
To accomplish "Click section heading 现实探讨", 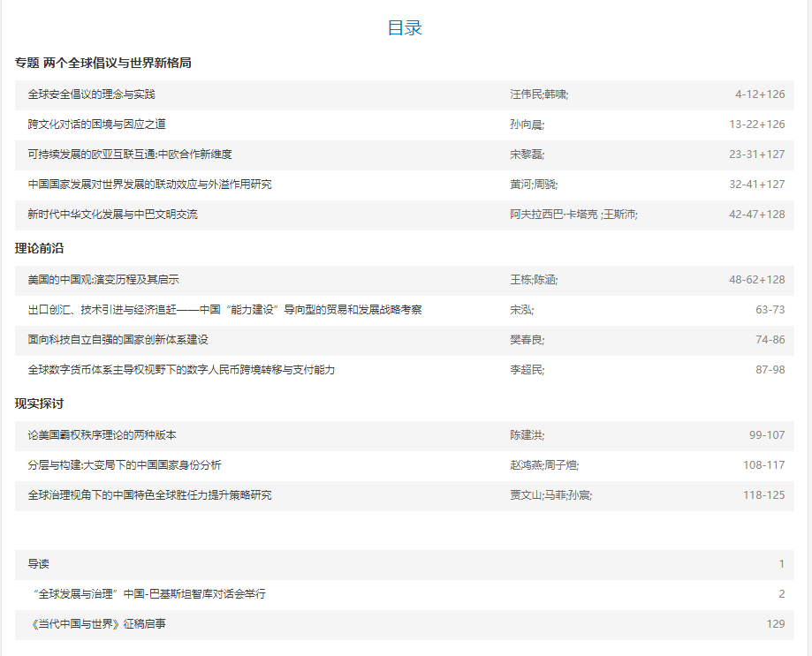I will point(40,404).
